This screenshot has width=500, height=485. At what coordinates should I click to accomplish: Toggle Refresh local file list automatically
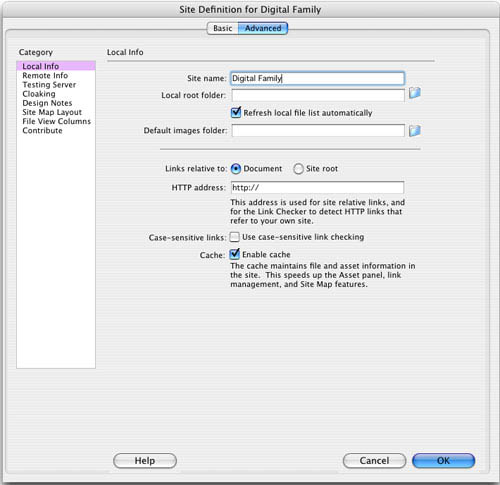pos(236,112)
